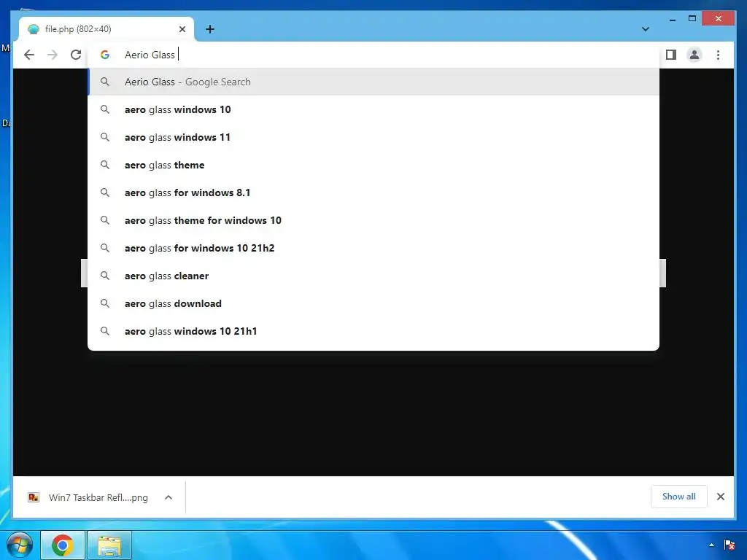Open the side panel icon

pos(671,55)
